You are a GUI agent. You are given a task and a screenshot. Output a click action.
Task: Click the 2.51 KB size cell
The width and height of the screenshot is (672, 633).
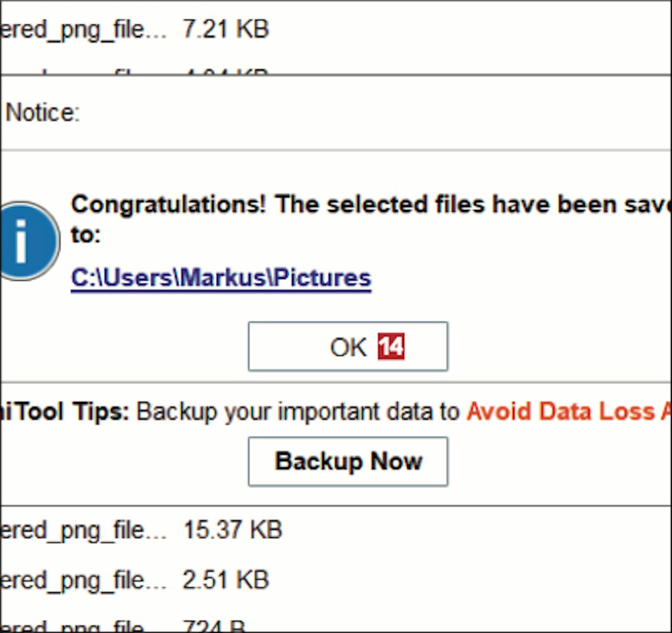[x=226, y=580]
